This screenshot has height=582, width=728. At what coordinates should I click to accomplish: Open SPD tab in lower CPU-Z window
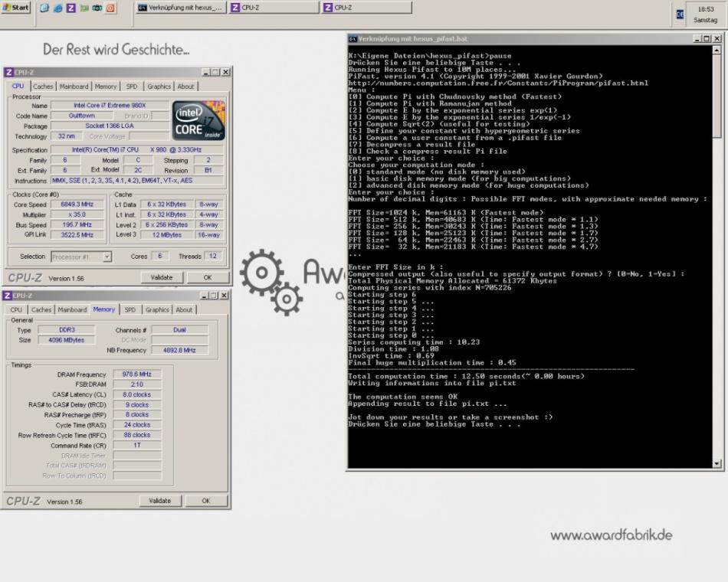(x=130, y=309)
